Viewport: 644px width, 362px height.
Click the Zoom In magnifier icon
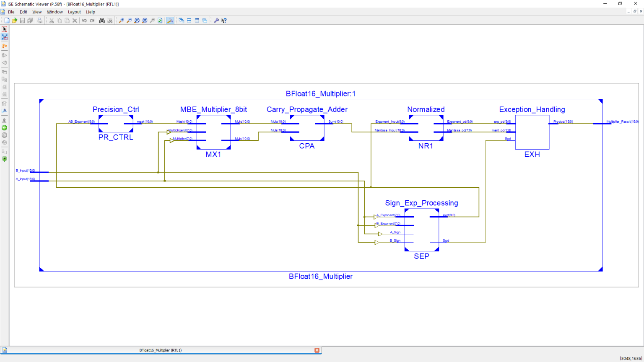122,21
